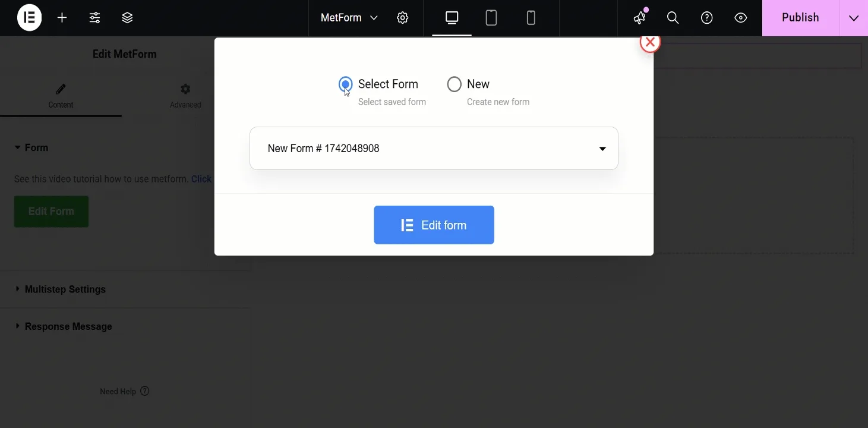The height and width of the screenshot is (428, 868).
Task: Open page settings gear icon
Action: [403, 18]
